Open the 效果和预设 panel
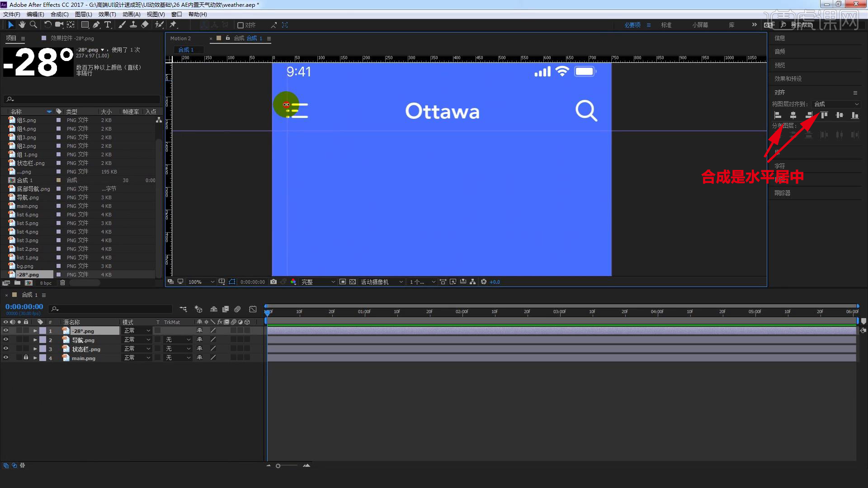Screen dimensions: 868x488 [788, 79]
